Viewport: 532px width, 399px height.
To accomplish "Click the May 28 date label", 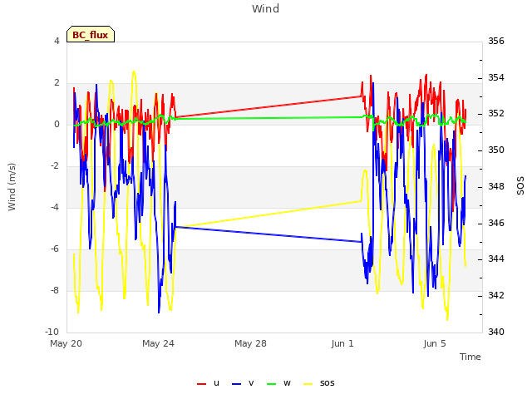I will (250, 343).
